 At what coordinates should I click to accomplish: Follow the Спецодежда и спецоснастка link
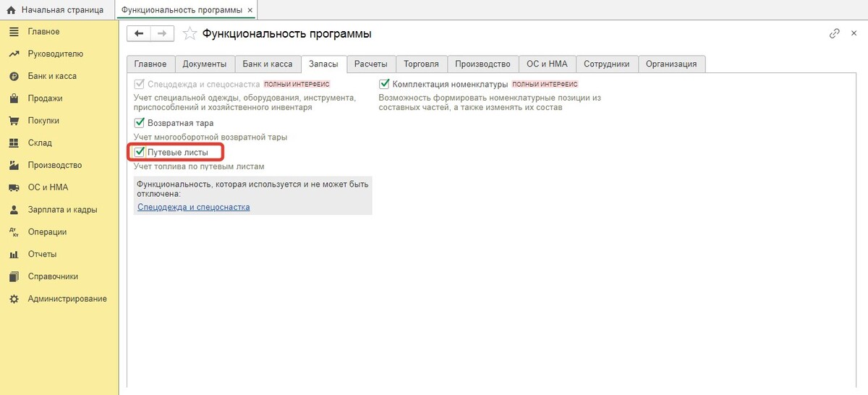coord(193,207)
